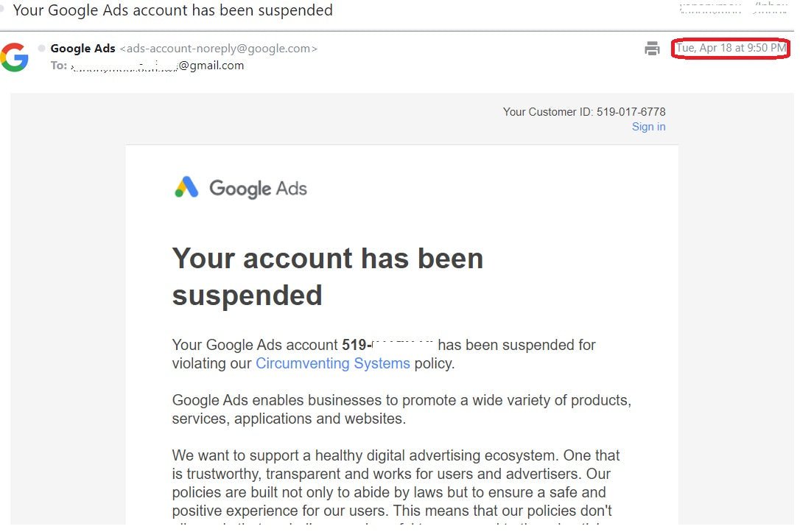Click paragraph about promoting products and services

pos(401,410)
